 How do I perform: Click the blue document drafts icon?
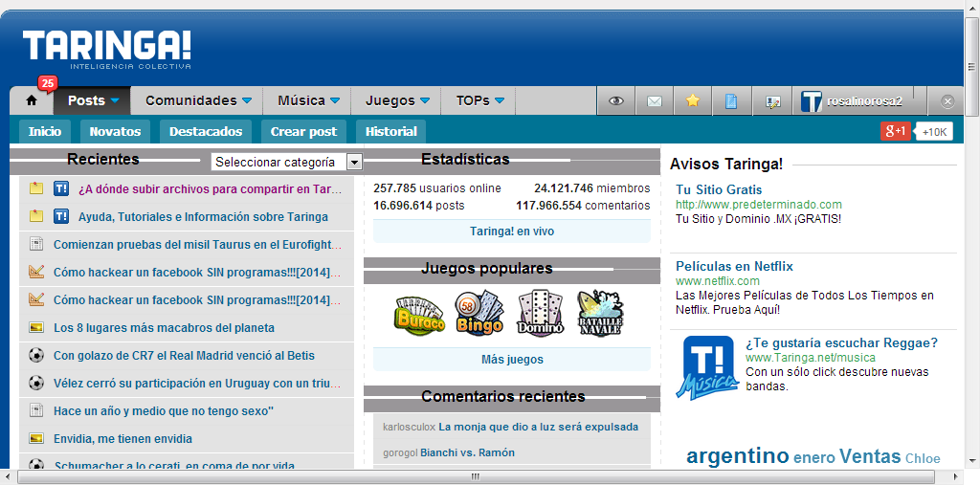(731, 101)
